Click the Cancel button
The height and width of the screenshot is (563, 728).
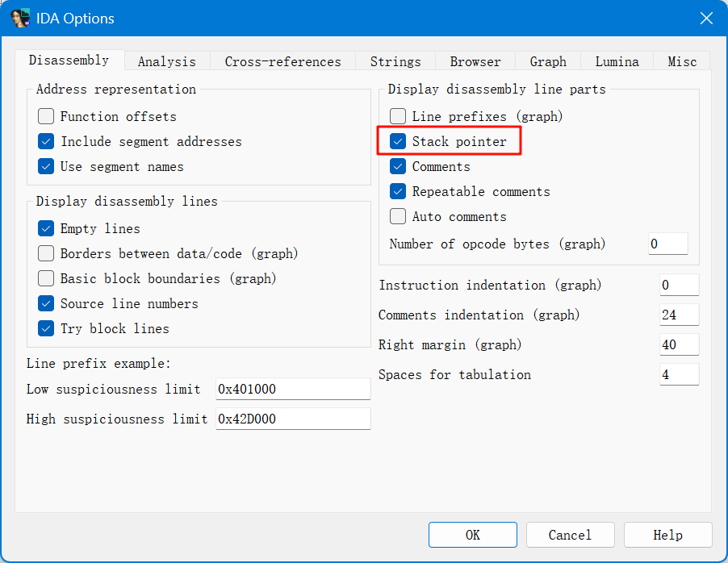coord(570,535)
